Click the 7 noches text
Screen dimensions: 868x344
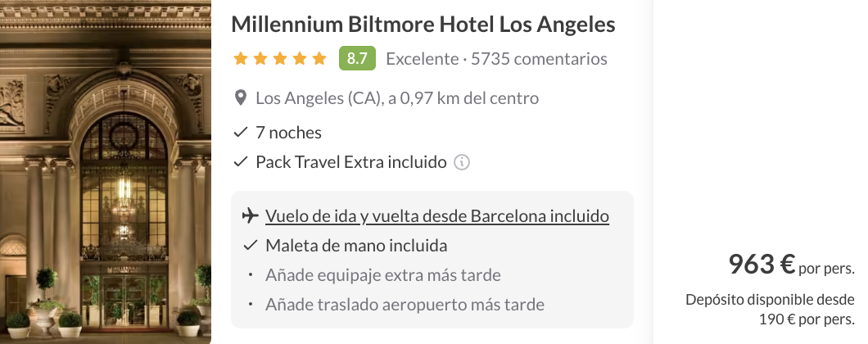(289, 133)
